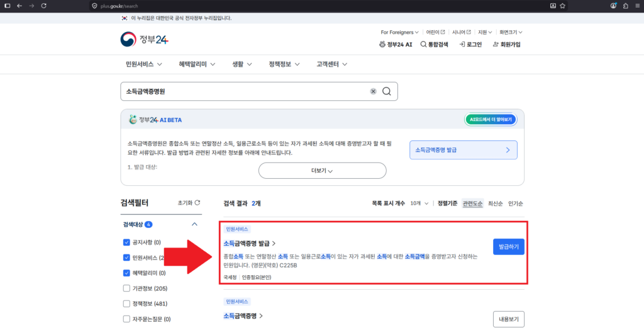Open the browser account profile icon
Screen dimensions: 644x330
click(x=614, y=6)
